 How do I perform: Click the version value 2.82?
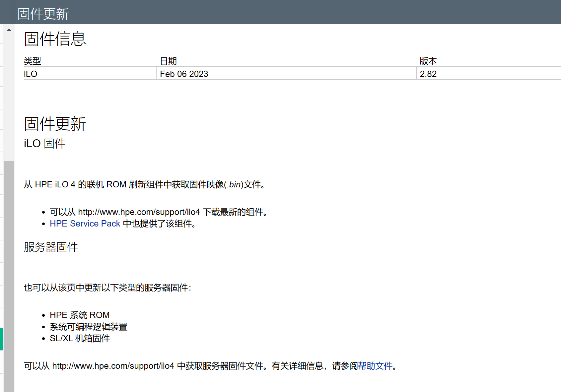pyautogui.click(x=428, y=74)
